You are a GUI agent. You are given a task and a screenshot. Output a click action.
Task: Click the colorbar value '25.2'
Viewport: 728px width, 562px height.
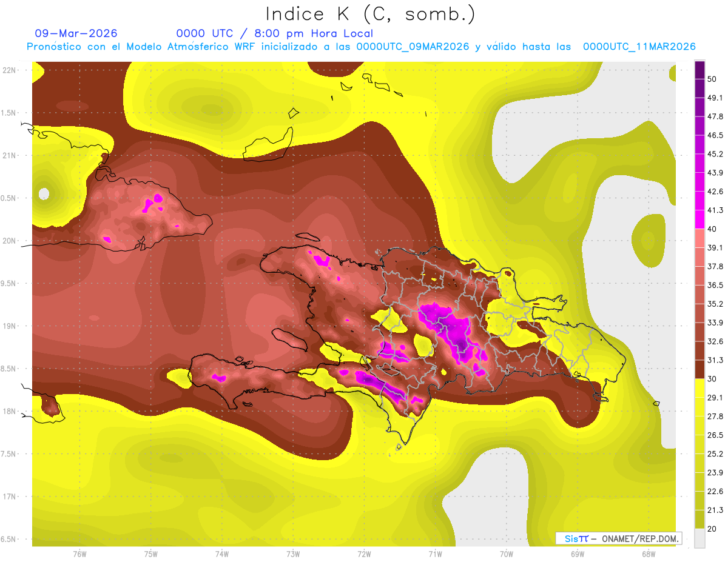715,454
